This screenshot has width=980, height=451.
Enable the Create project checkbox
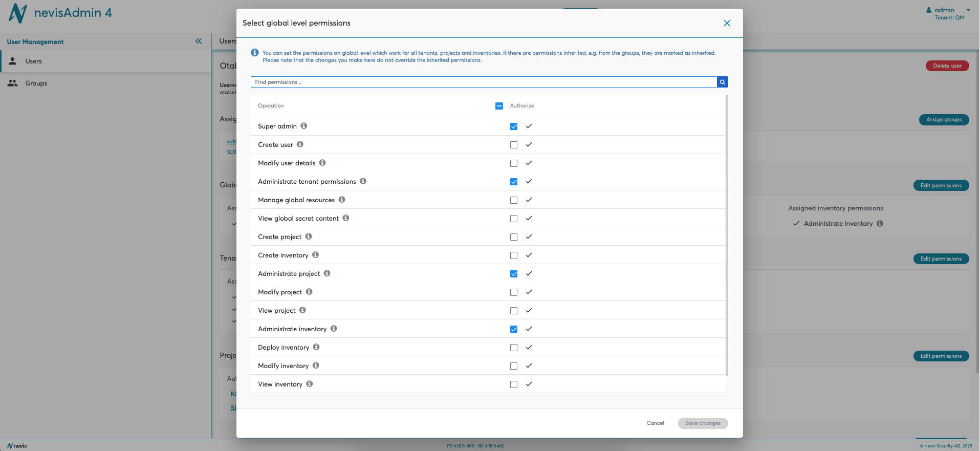point(514,237)
